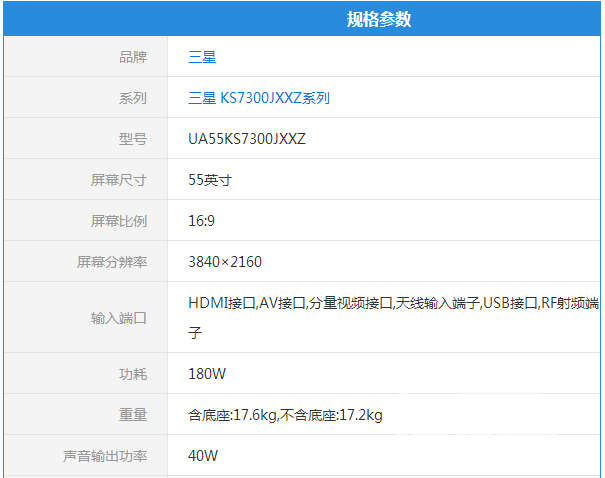Open the 三星 KS7300JXXZ系列 link

pos(259,98)
